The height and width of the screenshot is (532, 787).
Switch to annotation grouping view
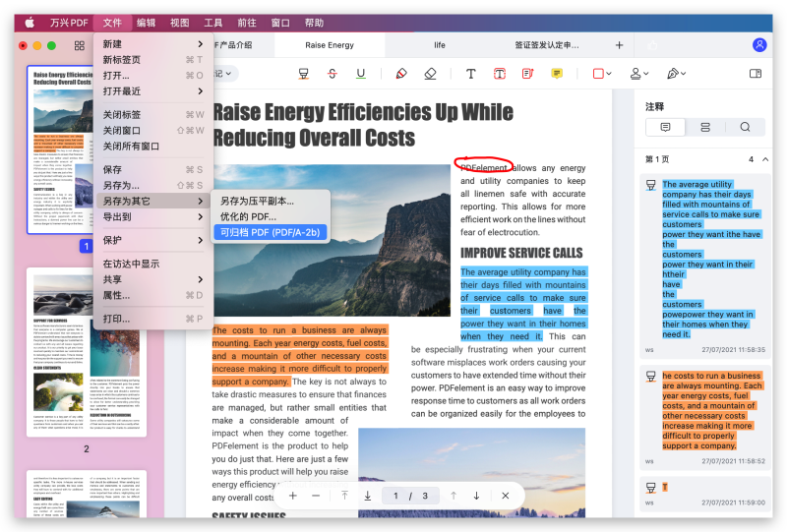705,127
